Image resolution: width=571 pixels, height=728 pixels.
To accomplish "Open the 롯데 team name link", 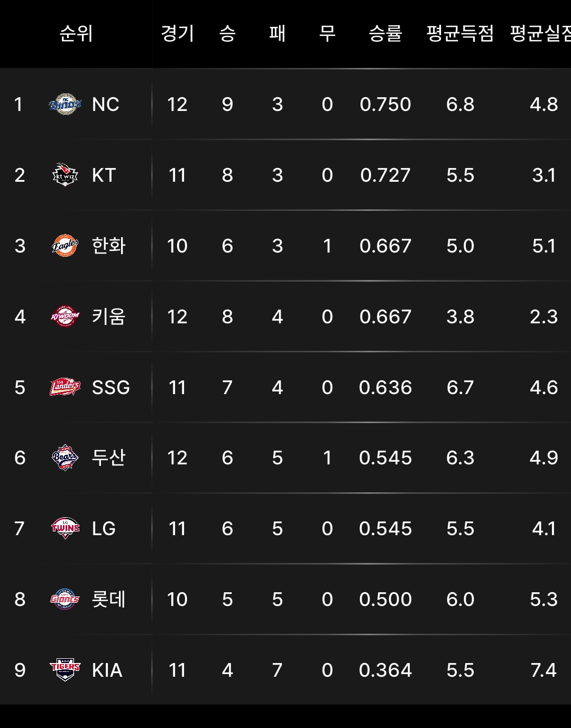I will tap(108, 599).
